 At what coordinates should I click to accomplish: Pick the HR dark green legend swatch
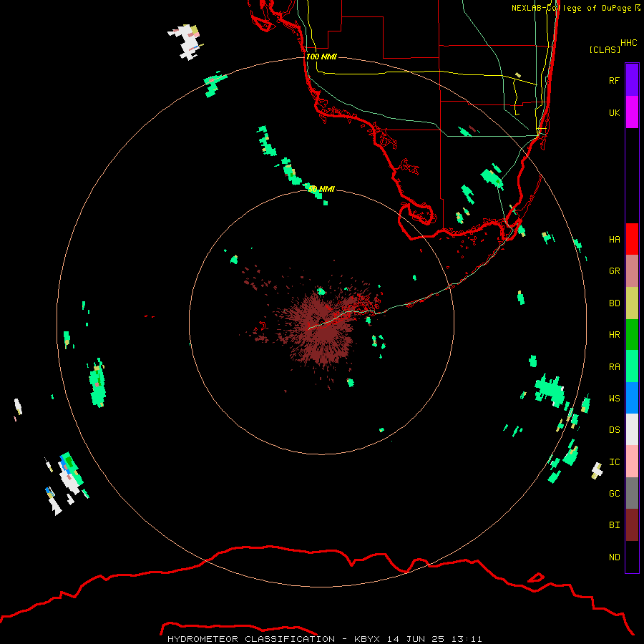pos(632,335)
